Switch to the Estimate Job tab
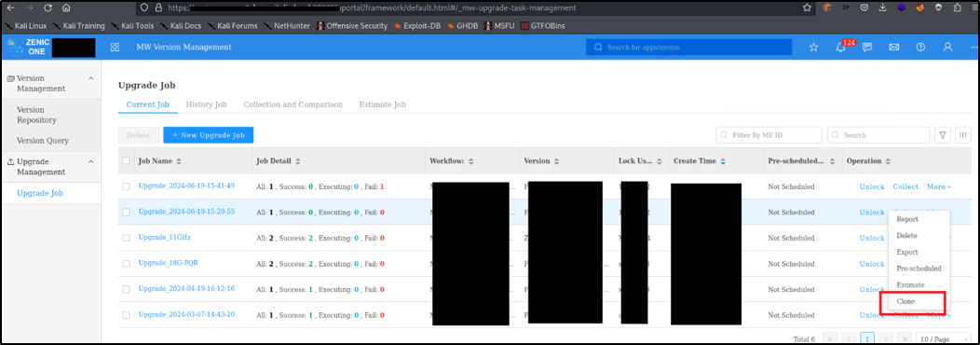980x345 pixels. (383, 104)
